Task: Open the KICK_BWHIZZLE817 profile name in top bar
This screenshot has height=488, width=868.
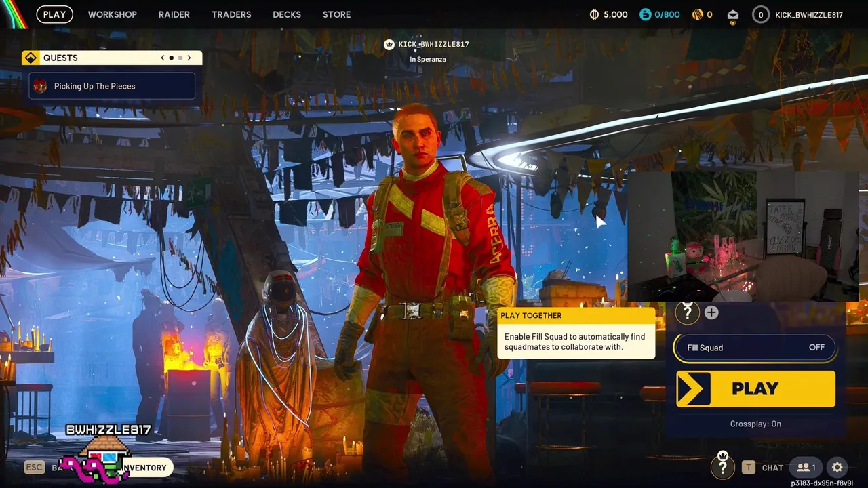Action: (x=809, y=14)
